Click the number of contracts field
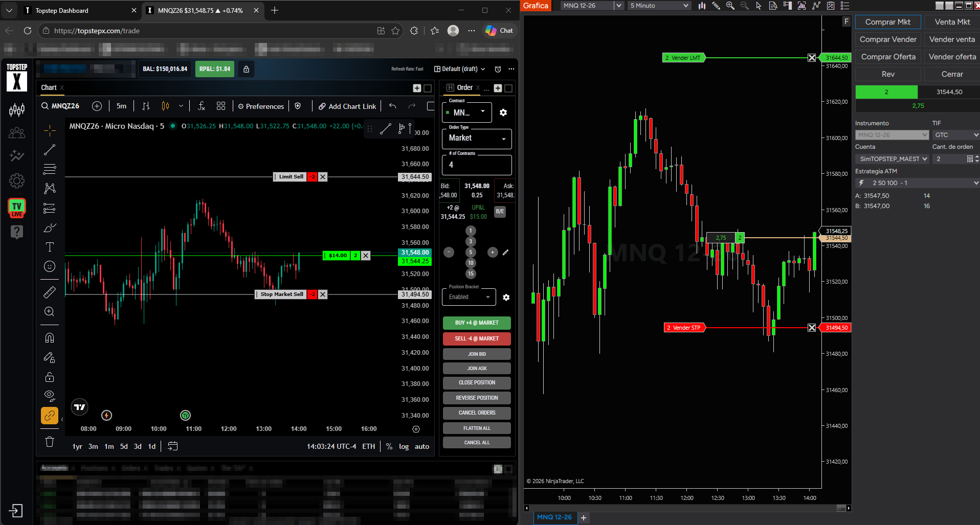The image size is (980, 525). click(x=477, y=165)
